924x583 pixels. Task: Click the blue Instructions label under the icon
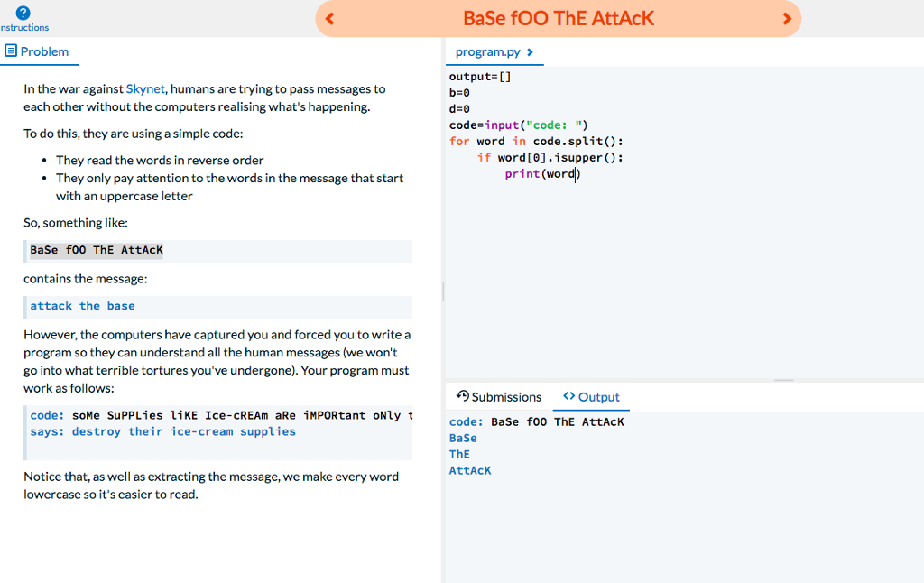(23, 28)
